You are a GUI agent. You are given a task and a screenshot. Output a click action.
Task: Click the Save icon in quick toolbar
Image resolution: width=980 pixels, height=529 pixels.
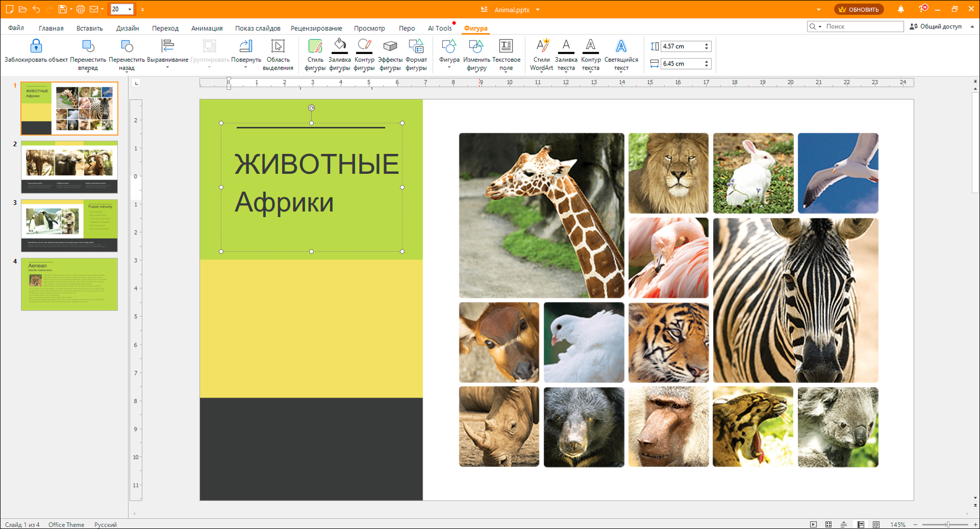coord(63,9)
